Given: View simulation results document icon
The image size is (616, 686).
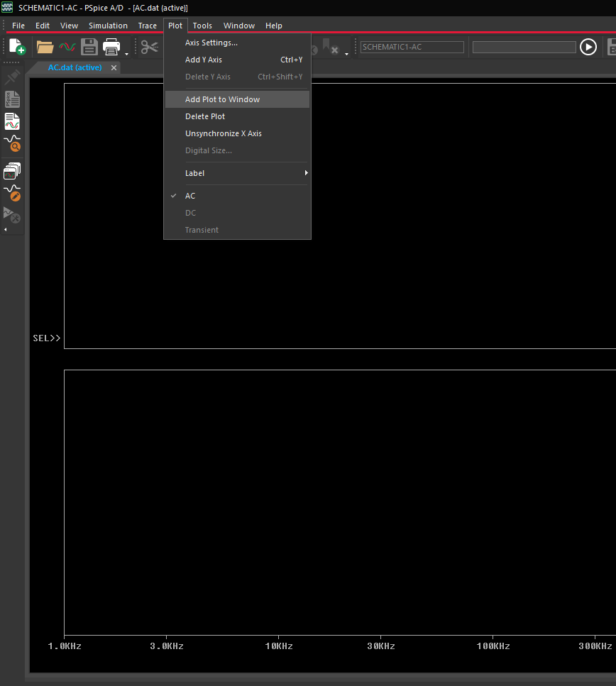Looking at the screenshot, I should coord(12,121).
